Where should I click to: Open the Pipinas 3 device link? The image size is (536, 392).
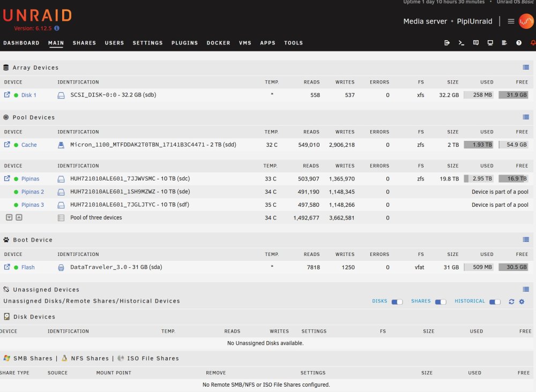pos(33,205)
